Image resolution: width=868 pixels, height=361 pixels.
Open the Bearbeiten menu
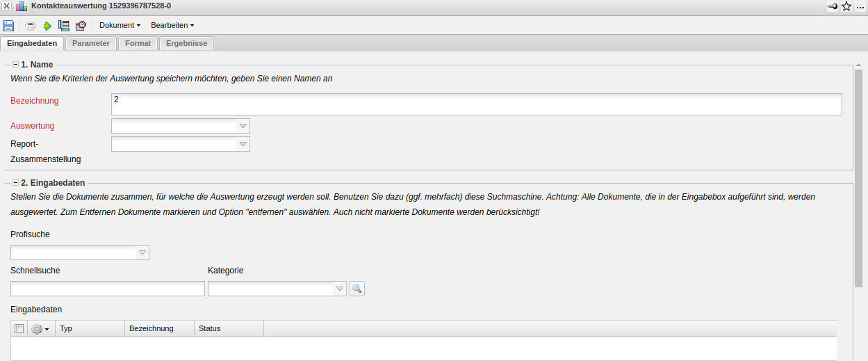(x=172, y=25)
